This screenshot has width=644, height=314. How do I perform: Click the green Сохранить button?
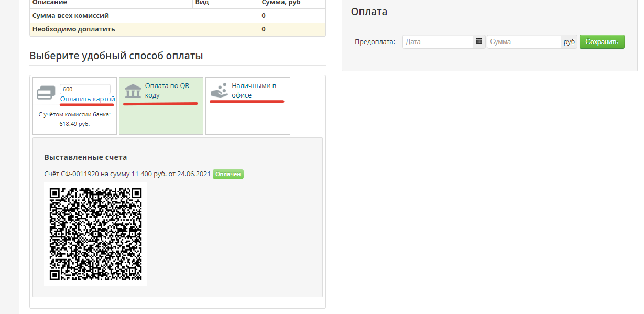point(602,42)
